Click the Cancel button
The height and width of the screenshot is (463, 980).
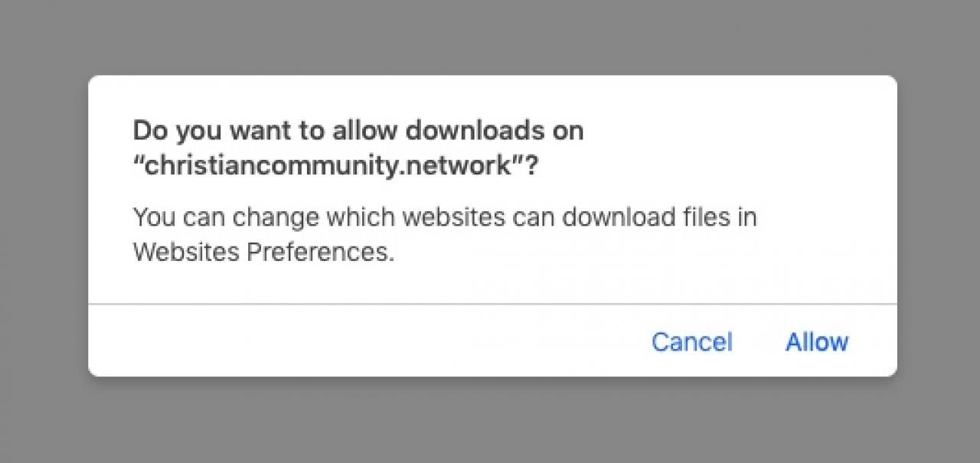pos(691,341)
